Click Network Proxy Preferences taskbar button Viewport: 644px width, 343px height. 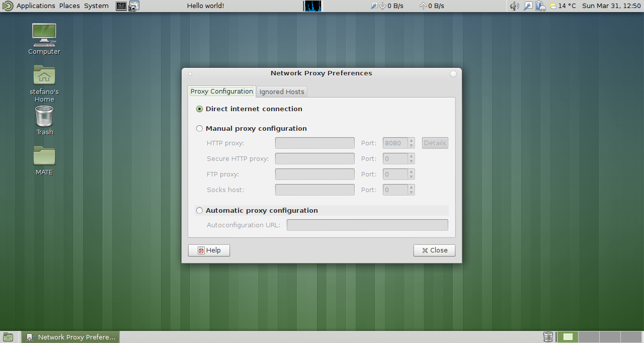pyautogui.click(x=71, y=337)
